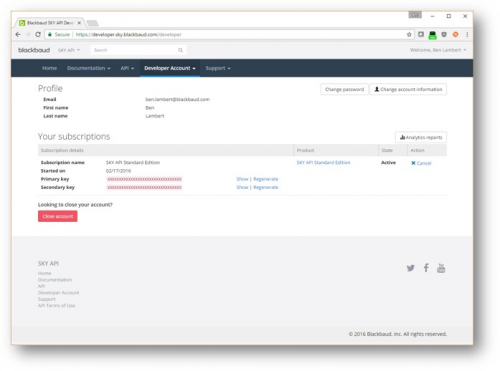Click the masked Primary key value
Image resolution: width=500 pixels, height=371 pixels.
tap(144, 179)
